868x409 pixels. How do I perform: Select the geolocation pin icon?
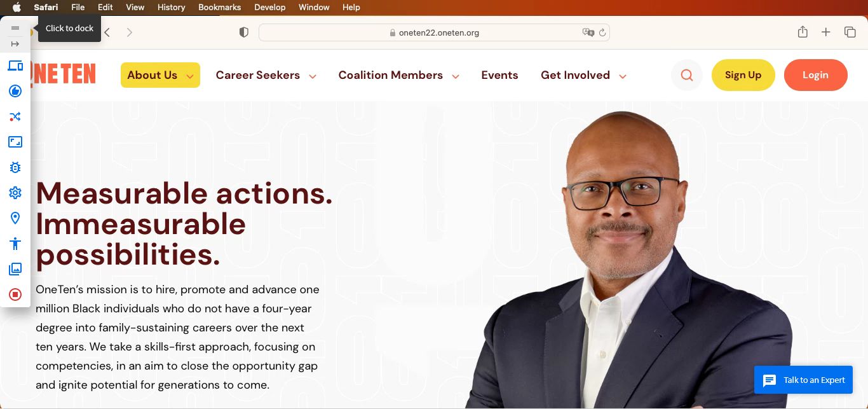point(15,218)
